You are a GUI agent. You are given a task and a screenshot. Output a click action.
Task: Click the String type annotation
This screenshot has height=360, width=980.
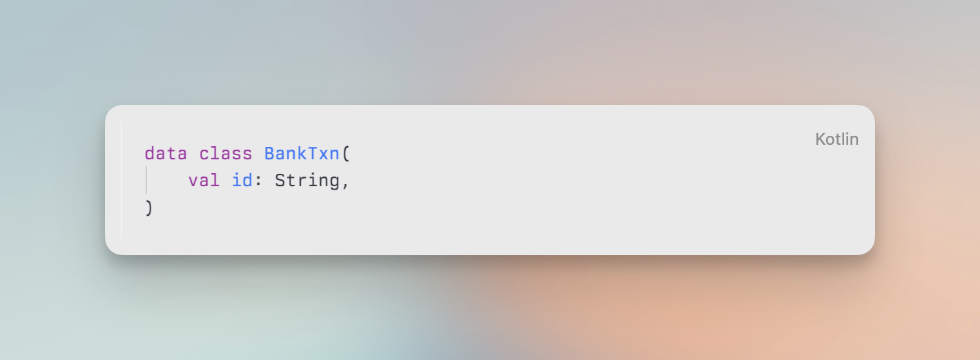pos(306,181)
